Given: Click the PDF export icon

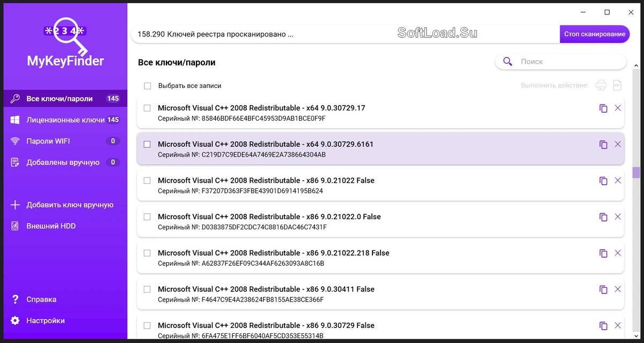Looking at the screenshot, I should coord(617,85).
